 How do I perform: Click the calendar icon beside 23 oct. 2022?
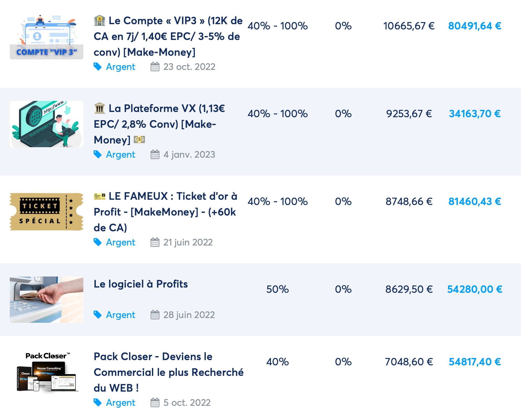point(155,67)
